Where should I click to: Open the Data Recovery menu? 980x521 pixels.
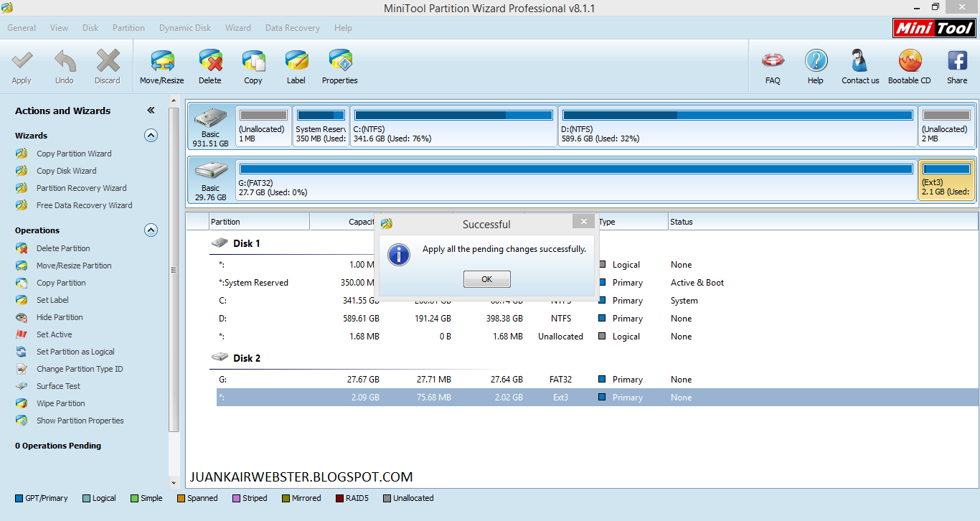293,28
